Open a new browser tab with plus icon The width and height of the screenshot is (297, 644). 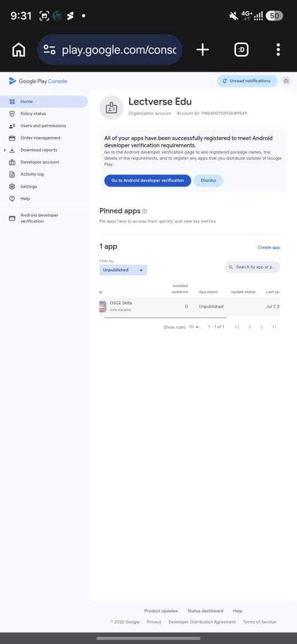coord(202,50)
